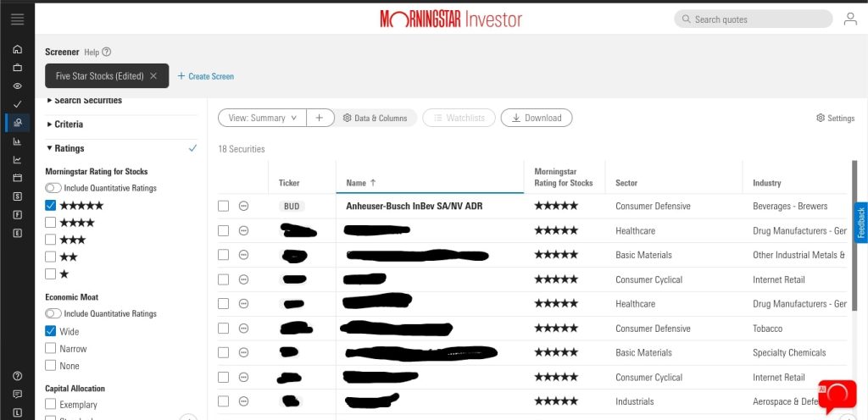Click the Tobacco industry cell
The height and width of the screenshot is (420, 868).
(767, 329)
